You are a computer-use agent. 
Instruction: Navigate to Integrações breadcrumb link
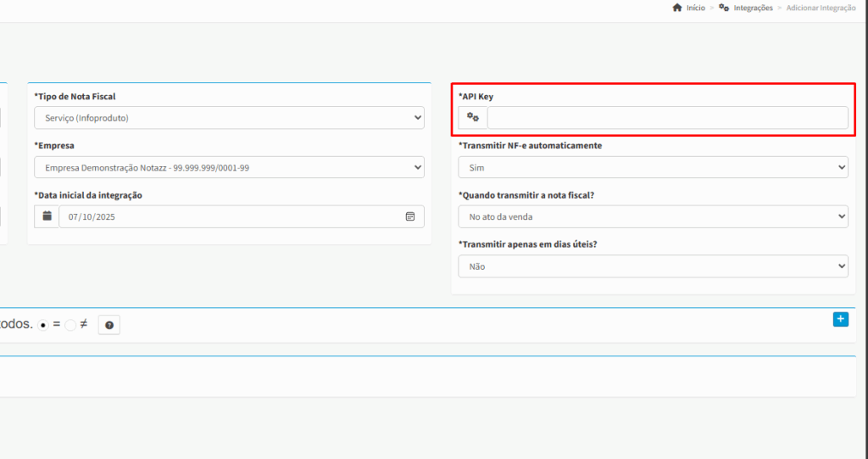753,8
